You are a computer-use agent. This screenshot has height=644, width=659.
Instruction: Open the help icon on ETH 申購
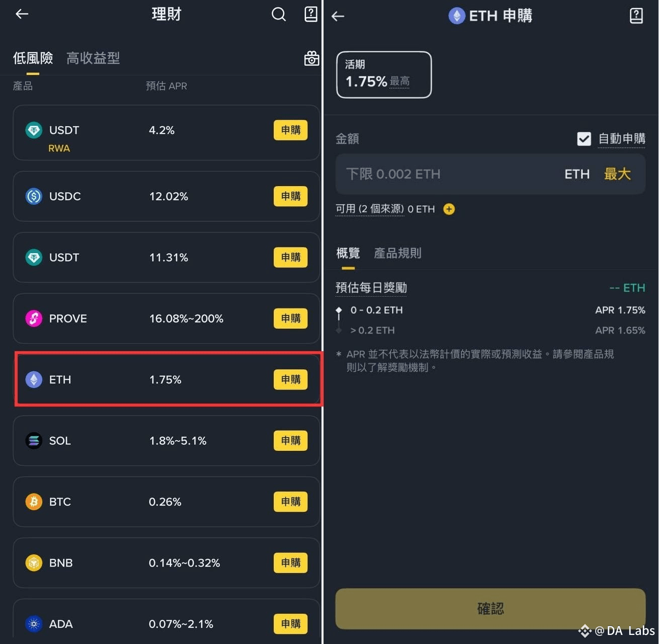click(x=636, y=16)
